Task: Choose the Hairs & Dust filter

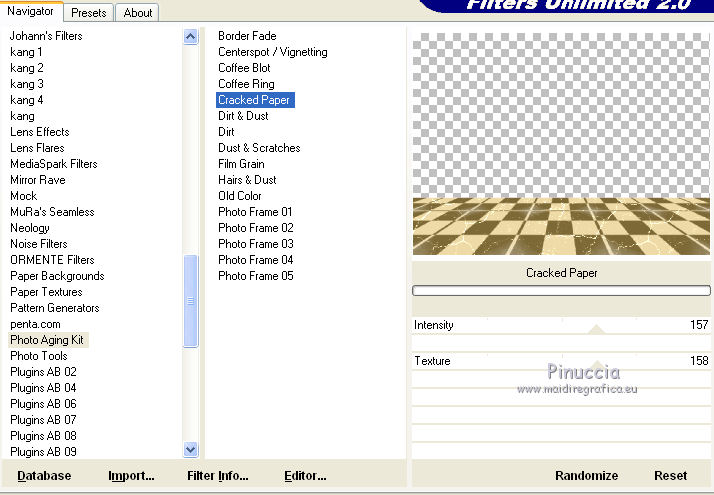Action: tap(247, 180)
